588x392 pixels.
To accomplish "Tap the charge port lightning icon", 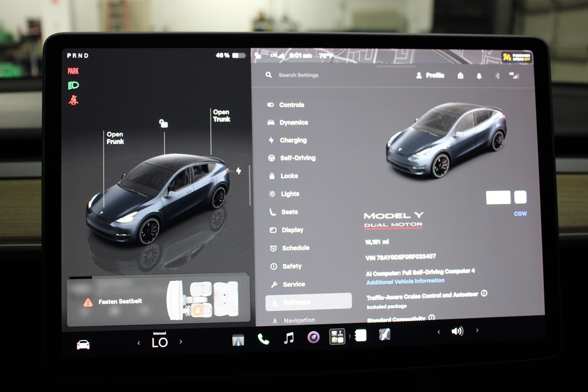I will pyautogui.click(x=239, y=171).
